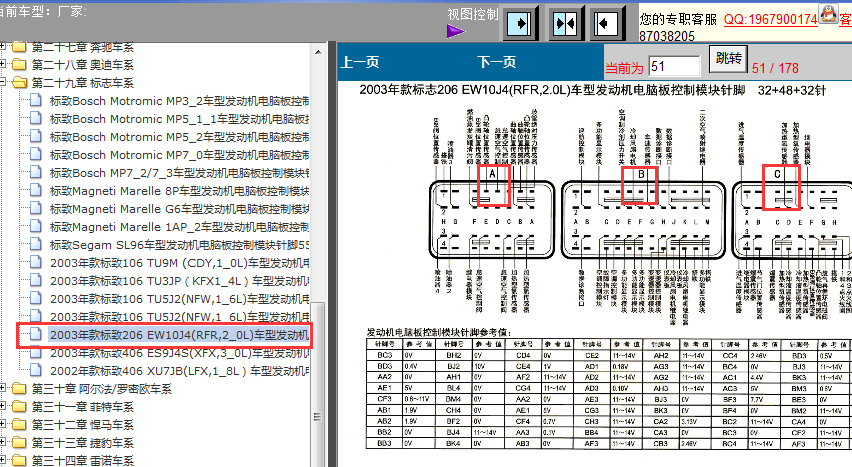Expand the 第二十八章 奥迪车系 folder
This screenshot has width=852, height=467.
tap(3, 65)
